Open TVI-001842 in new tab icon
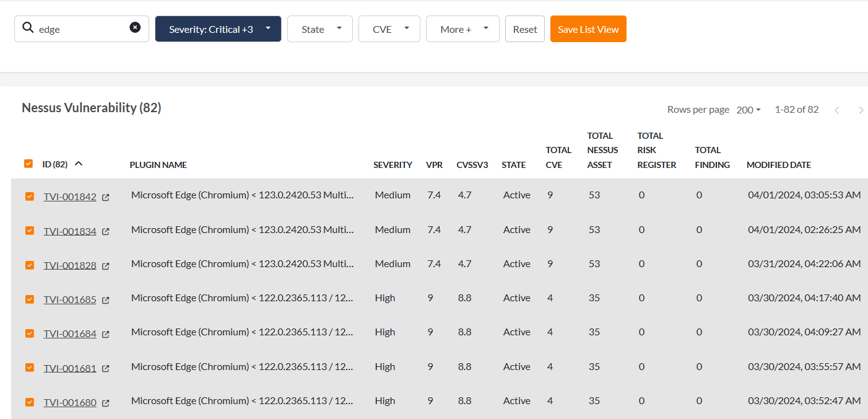Viewport: 868px width, 419px height. pyautogui.click(x=106, y=198)
